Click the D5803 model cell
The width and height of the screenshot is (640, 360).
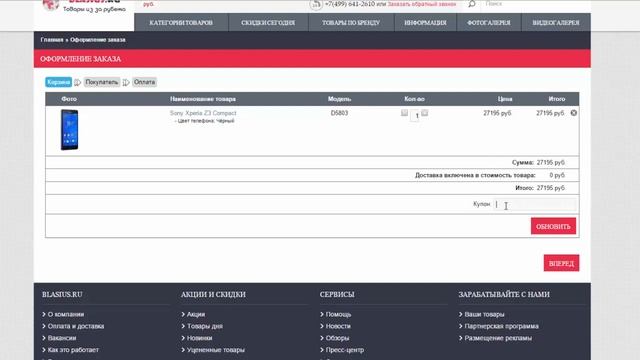click(339, 113)
